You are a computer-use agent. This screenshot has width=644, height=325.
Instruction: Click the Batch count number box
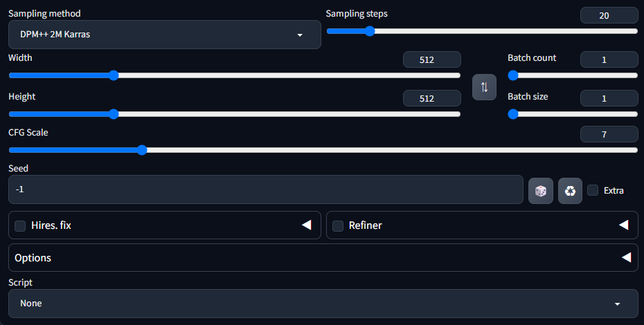click(609, 60)
